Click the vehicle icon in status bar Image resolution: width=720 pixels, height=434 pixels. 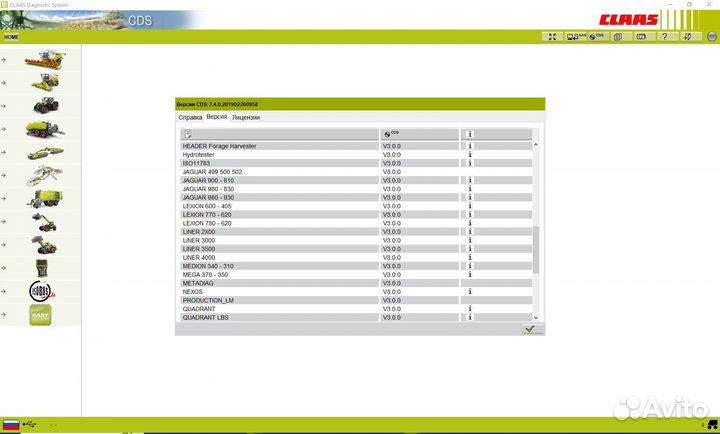click(712, 425)
